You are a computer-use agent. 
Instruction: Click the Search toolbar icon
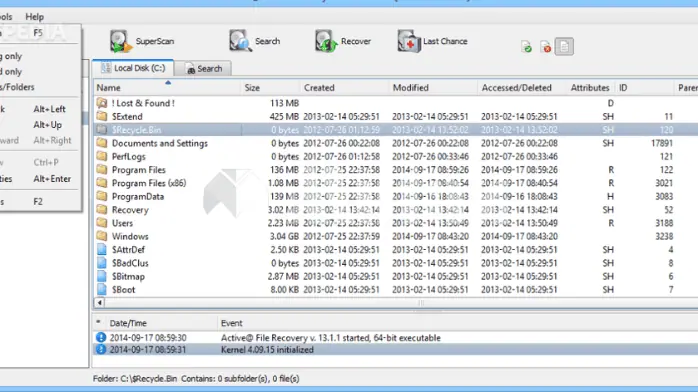241,41
